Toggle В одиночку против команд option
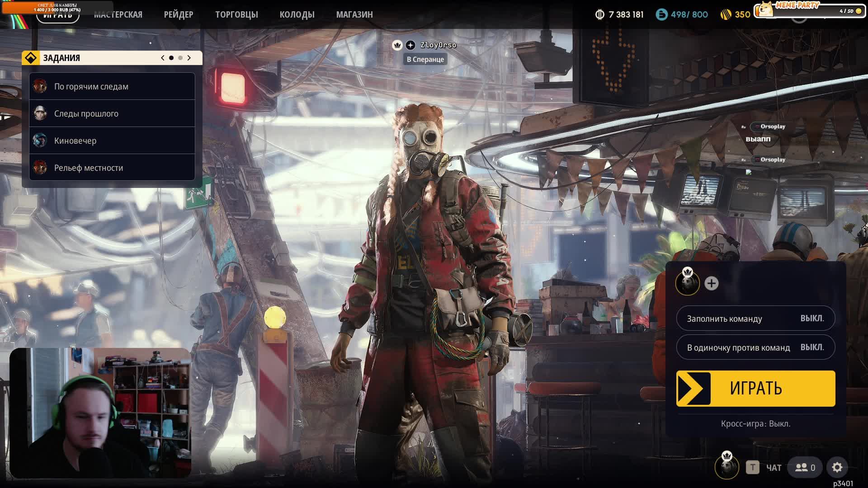 [755, 347]
